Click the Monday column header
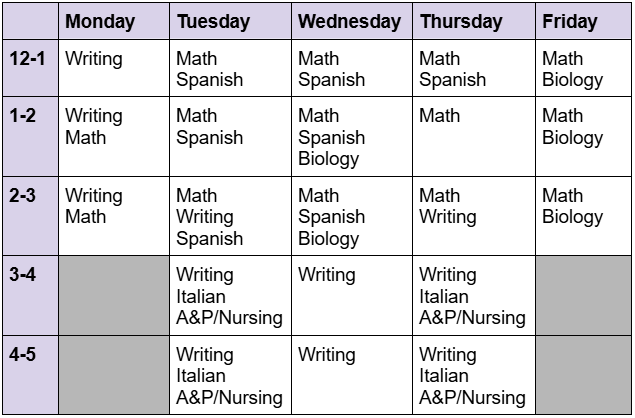Image resolution: width=635 pixels, height=418 pixels. point(114,21)
